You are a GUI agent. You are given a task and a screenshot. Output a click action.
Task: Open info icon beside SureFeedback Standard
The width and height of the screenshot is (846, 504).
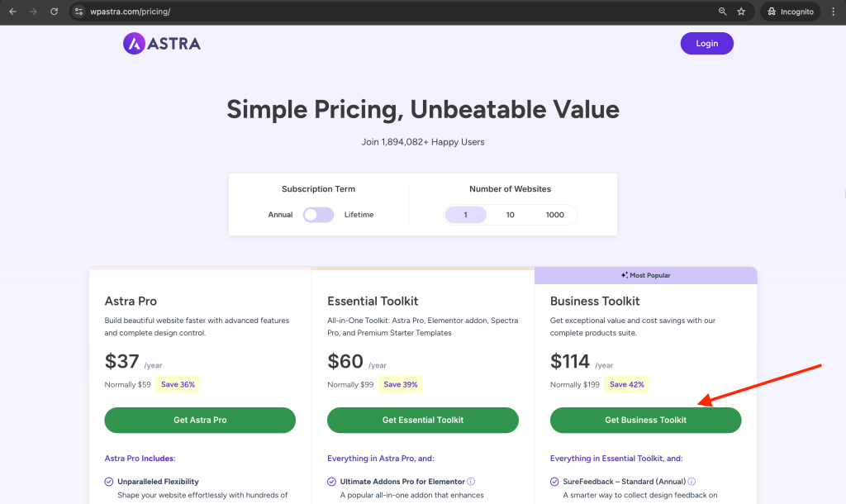692,482
